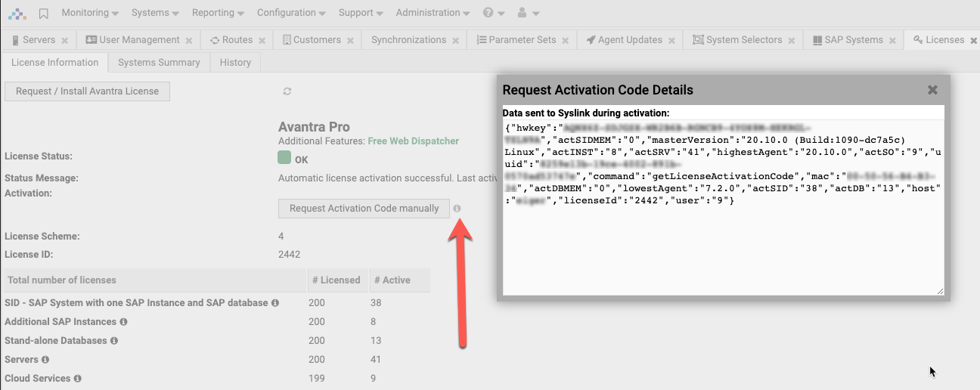The width and height of the screenshot is (980, 390).
Task: Open the Monitoring menu
Action: (x=90, y=13)
